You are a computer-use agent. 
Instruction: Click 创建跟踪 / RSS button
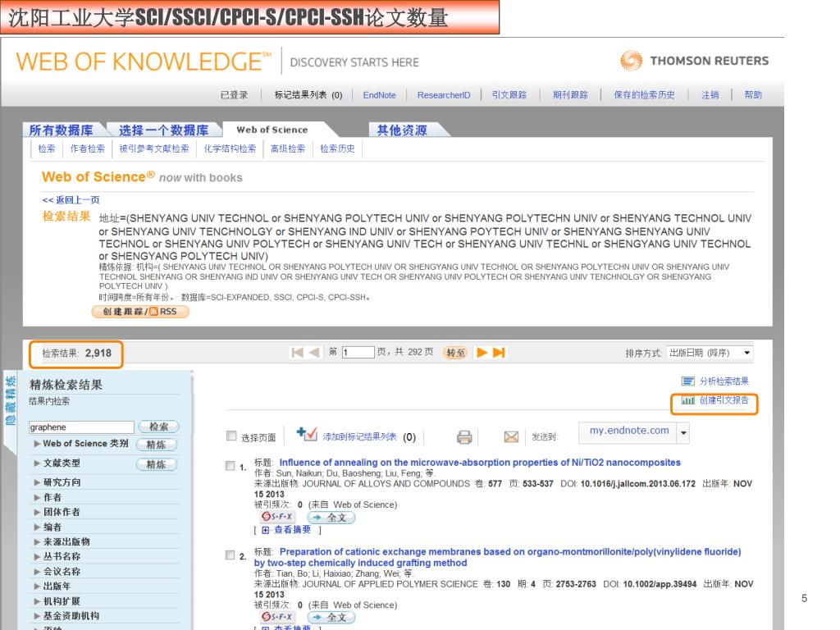pyautogui.click(x=140, y=311)
